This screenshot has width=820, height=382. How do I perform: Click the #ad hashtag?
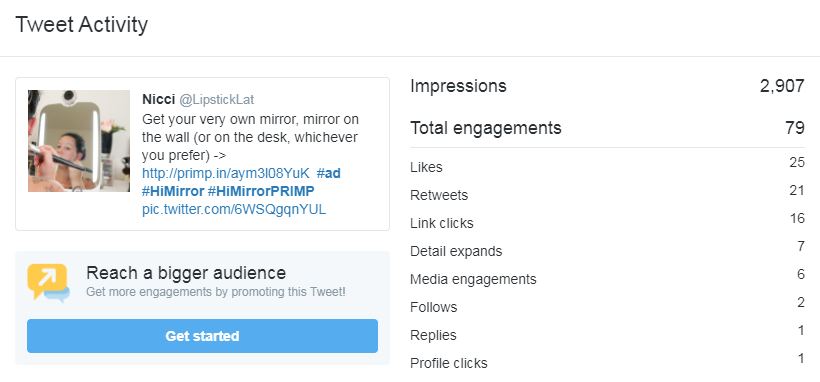tap(328, 173)
